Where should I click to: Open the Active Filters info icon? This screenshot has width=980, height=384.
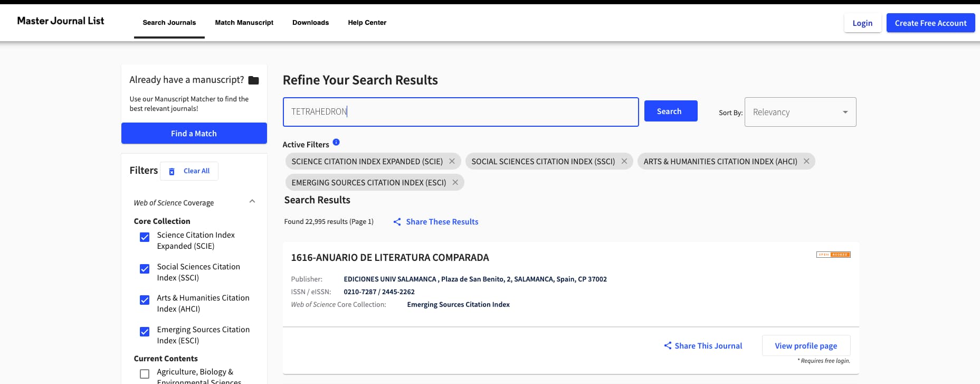(336, 142)
